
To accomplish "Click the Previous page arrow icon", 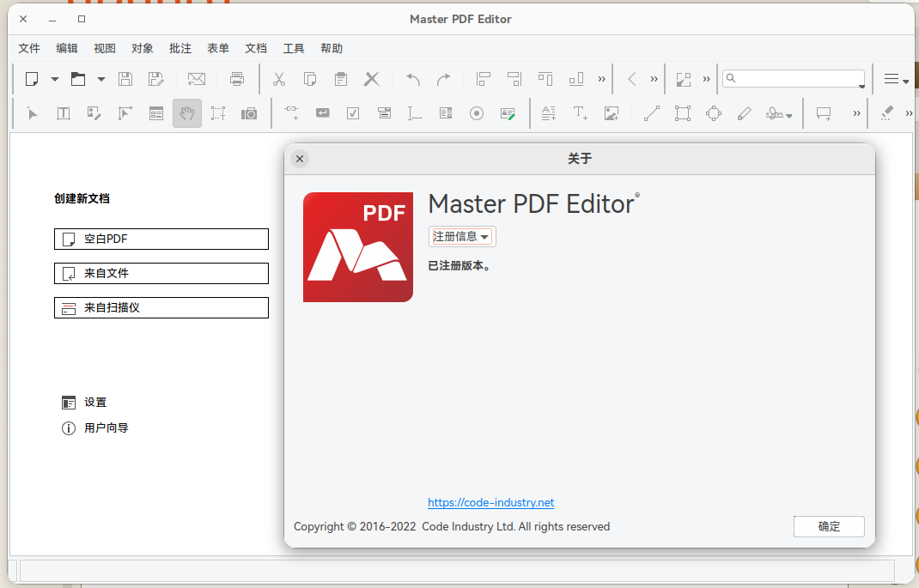I will point(632,79).
